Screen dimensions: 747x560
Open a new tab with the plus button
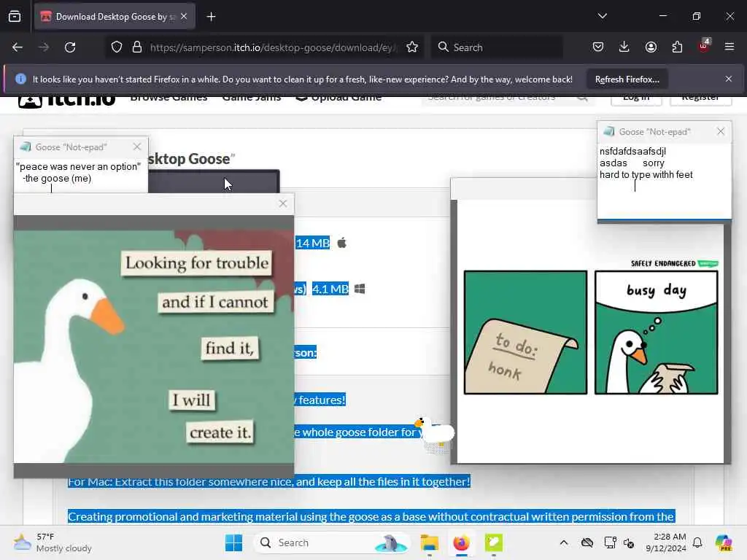point(211,17)
